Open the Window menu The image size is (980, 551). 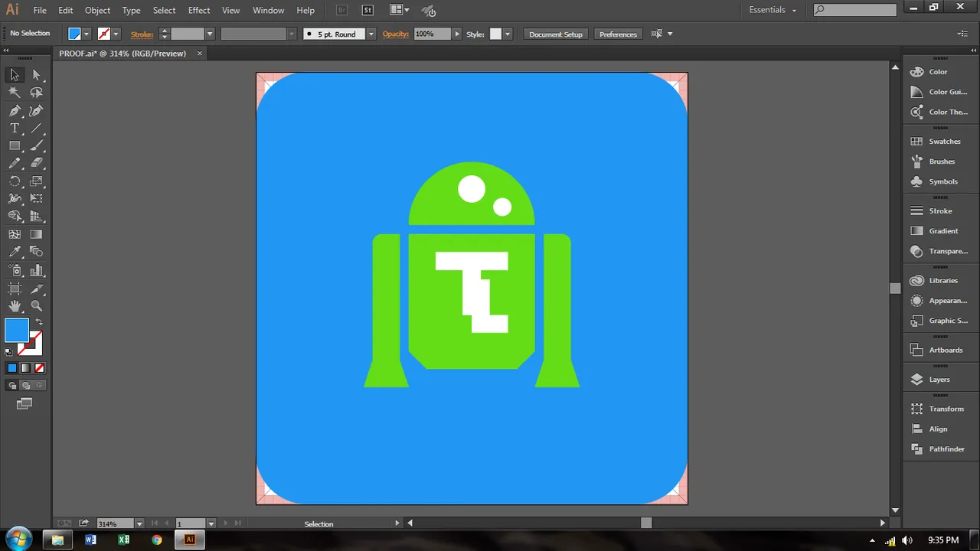pos(268,10)
